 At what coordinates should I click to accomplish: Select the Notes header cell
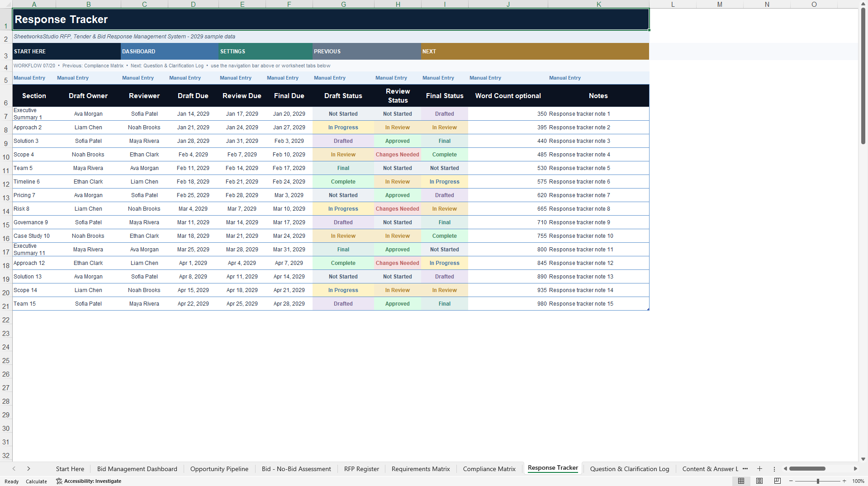598,96
